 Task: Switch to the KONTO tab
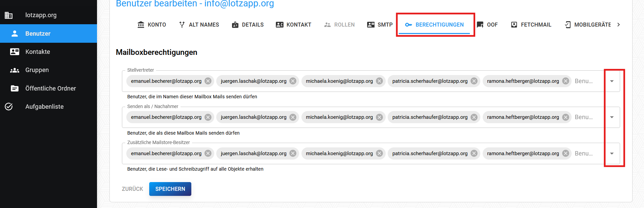[x=152, y=25]
